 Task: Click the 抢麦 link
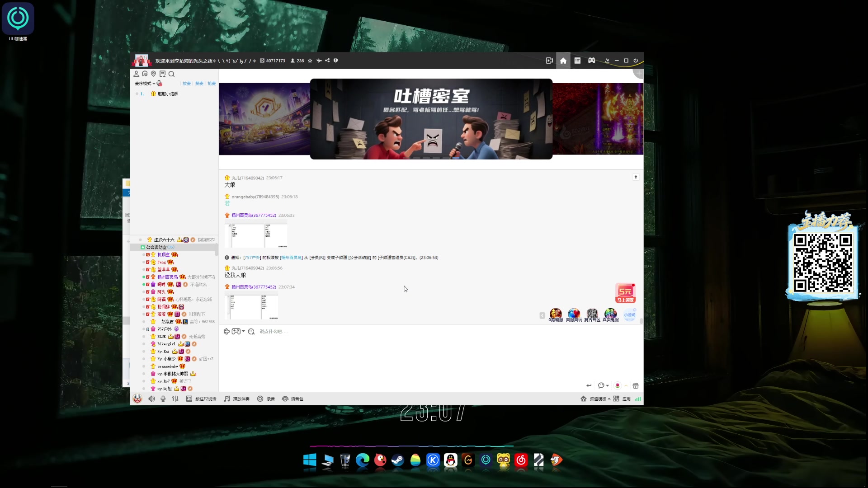(x=212, y=84)
